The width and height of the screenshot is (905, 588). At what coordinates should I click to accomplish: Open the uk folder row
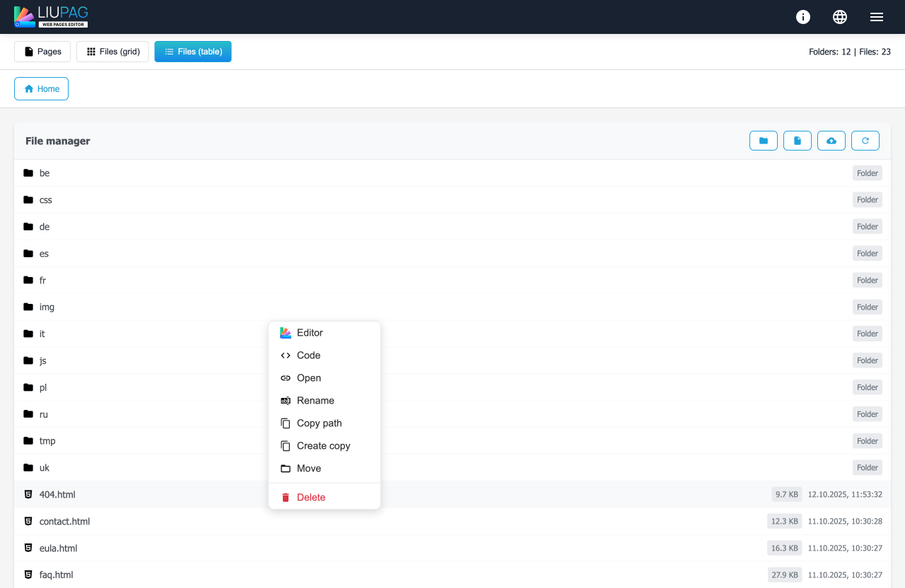pyautogui.click(x=452, y=468)
